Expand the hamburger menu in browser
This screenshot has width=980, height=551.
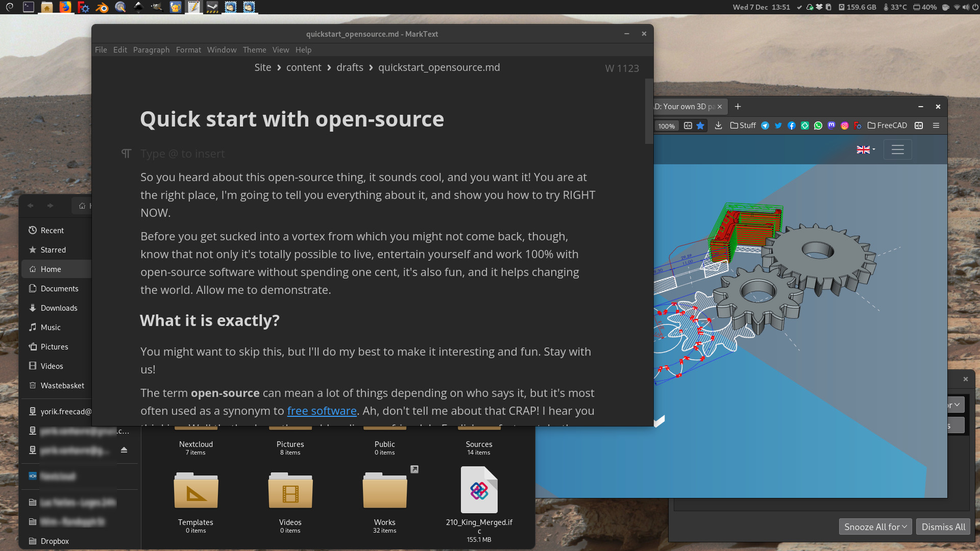pos(936,125)
